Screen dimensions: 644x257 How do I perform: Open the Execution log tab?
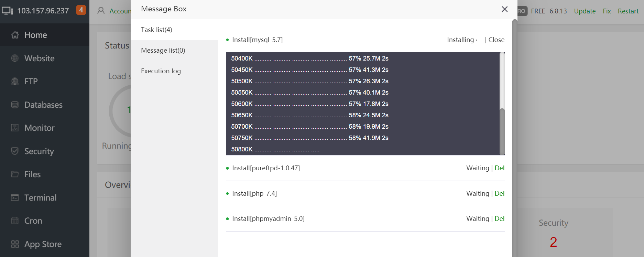click(174, 71)
